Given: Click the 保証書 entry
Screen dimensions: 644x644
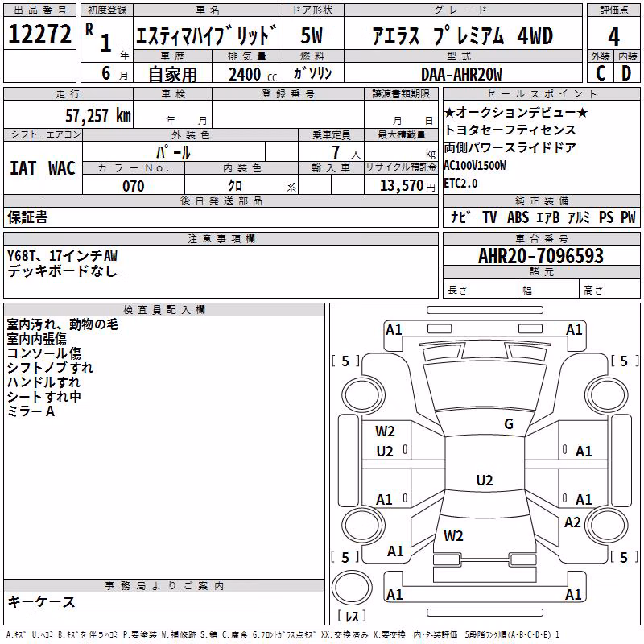Looking at the screenshot, I should (27, 217).
